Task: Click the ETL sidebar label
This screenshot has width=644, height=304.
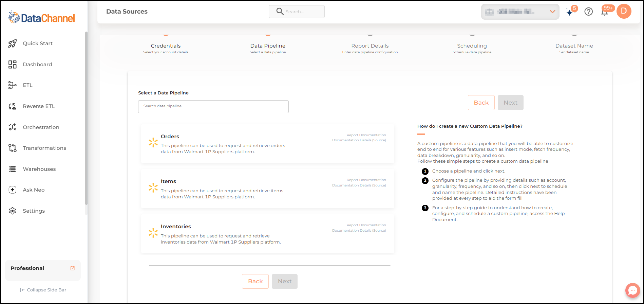Action: (x=28, y=85)
